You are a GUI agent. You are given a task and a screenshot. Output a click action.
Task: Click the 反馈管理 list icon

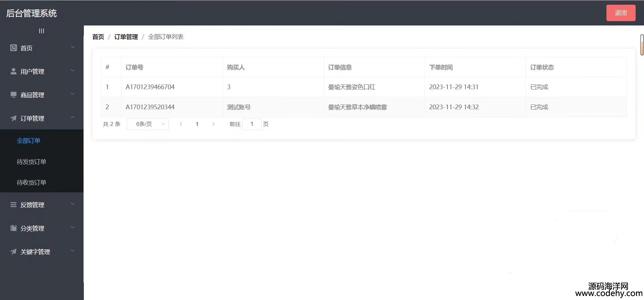[x=13, y=205]
